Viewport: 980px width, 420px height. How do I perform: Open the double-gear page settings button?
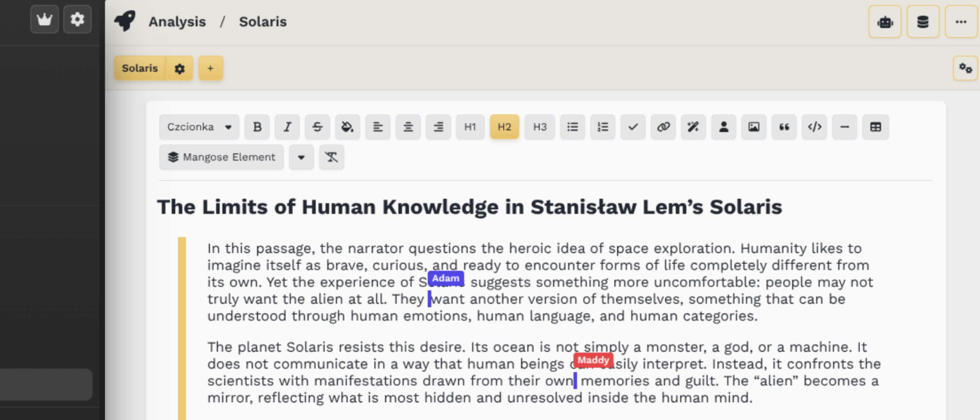click(x=965, y=69)
